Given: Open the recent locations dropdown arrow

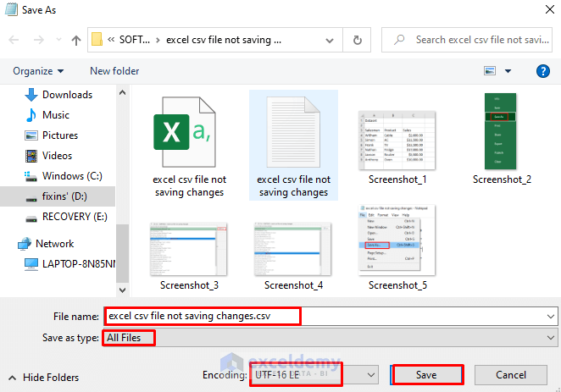Looking at the screenshot, I should (x=58, y=40).
